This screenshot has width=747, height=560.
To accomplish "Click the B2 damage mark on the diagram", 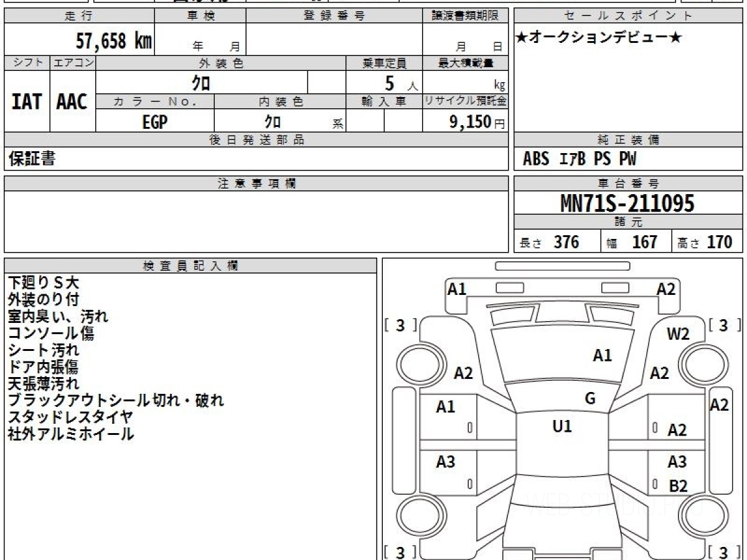I will (678, 486).
